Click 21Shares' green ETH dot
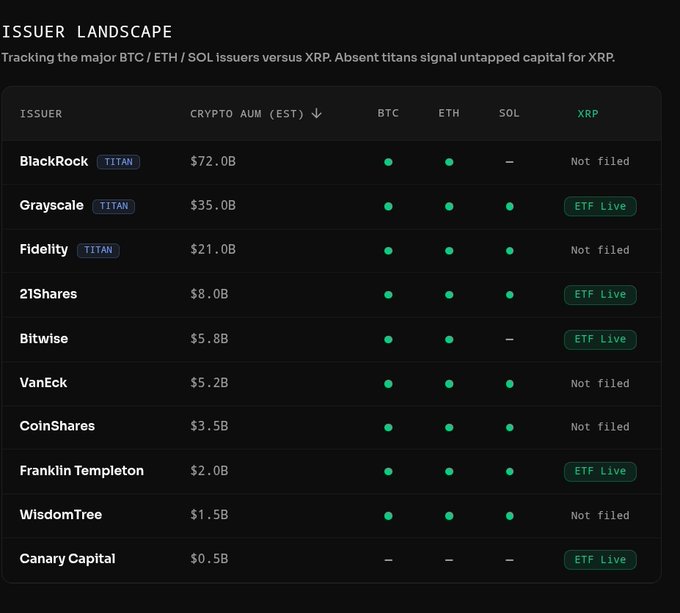 point(449,295)
